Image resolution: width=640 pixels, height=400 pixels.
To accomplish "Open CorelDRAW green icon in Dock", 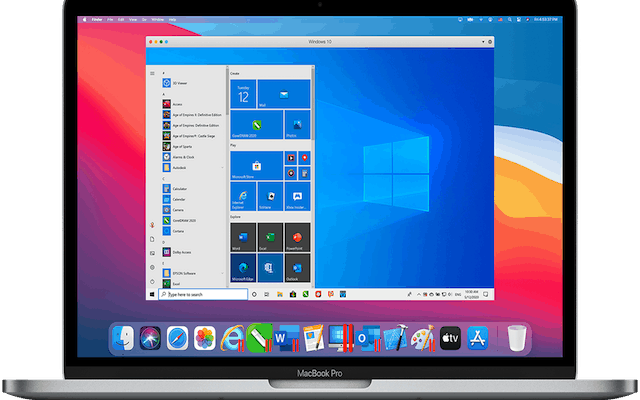I will click(x=260, y=338).
